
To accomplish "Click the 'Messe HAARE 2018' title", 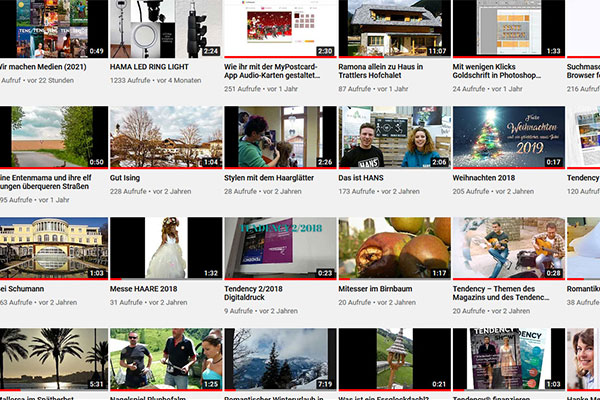I will pyautogui.click(x=143, y=289).
